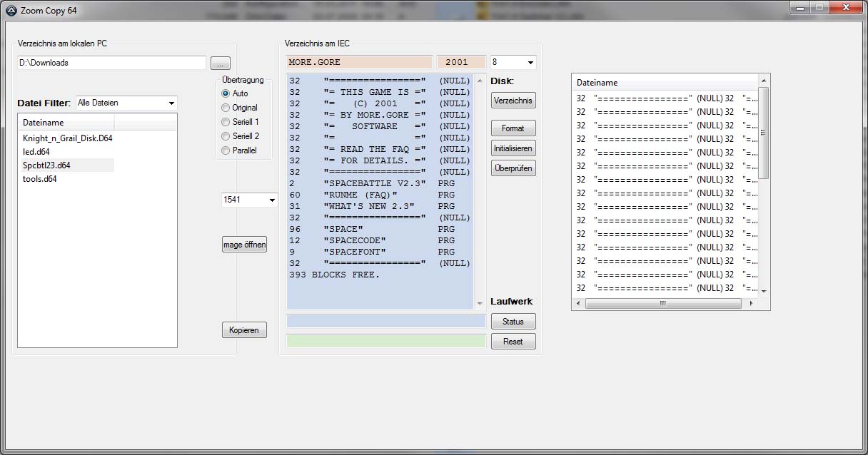Click the Verzeichnis button
The height and width of the screenshot is (455, 868).
513,101
